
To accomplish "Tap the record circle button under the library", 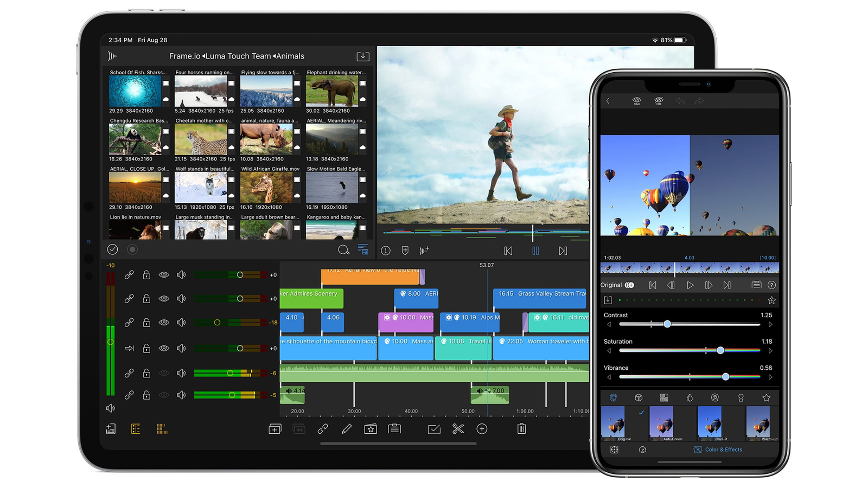I will (x=132, y=249).
